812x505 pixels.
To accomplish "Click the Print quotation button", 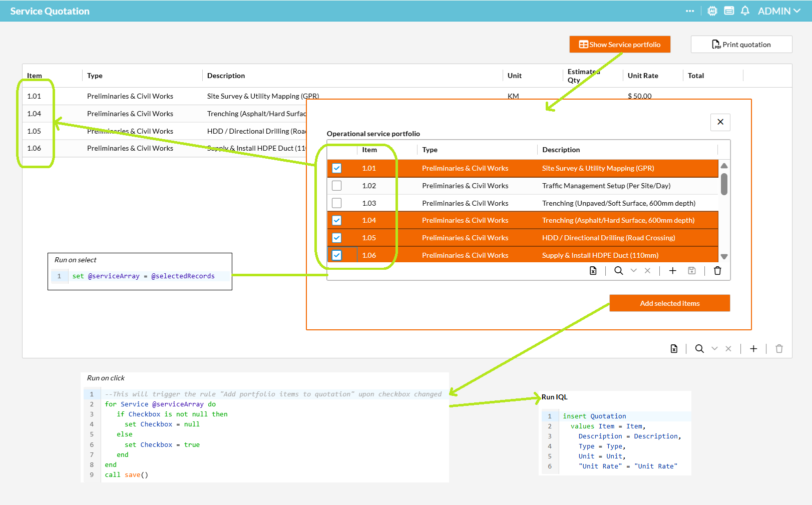I will (x=741, y=45).
